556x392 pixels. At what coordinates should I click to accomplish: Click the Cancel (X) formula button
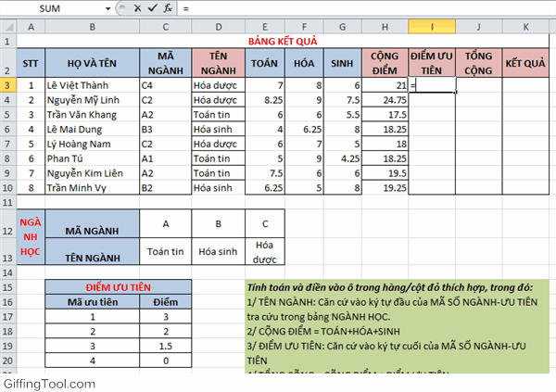[x=138, y=7]
